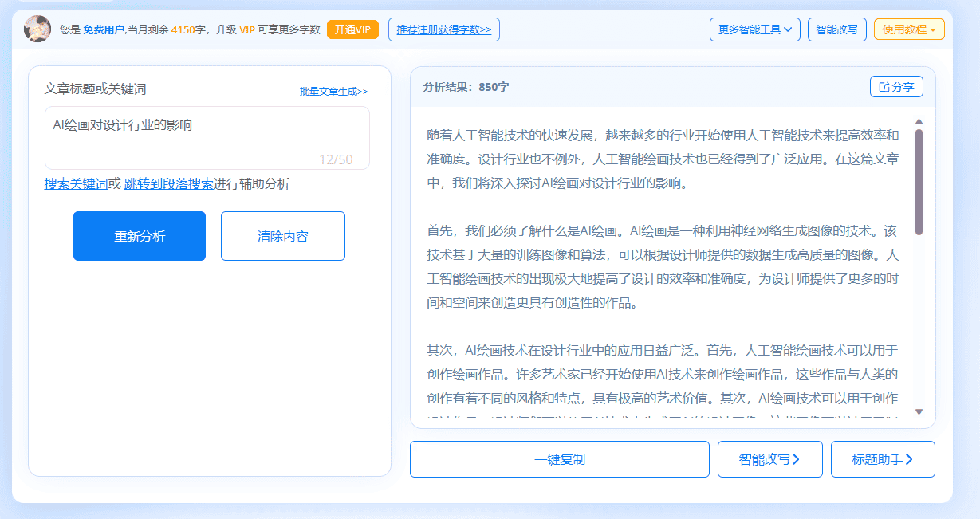Viewport: 980px width, 519px height.
Task: Click the user avatar picture
Action: [37, 29]
